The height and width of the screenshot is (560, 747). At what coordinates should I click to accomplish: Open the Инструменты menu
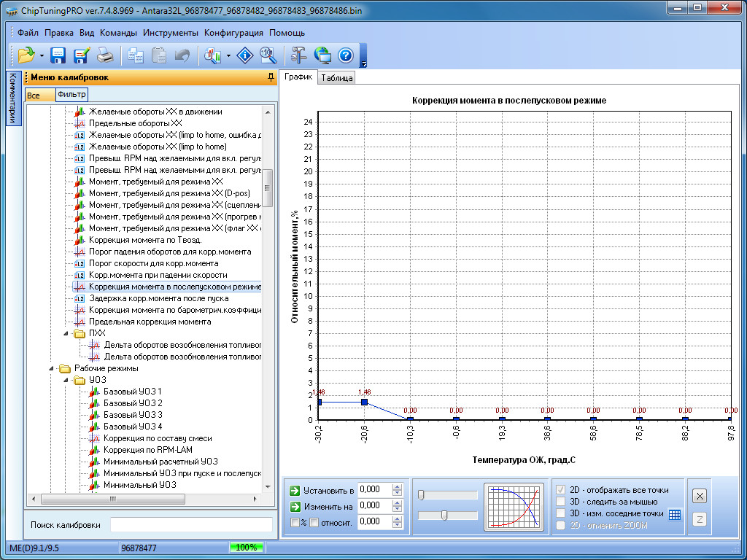[171, 33]
